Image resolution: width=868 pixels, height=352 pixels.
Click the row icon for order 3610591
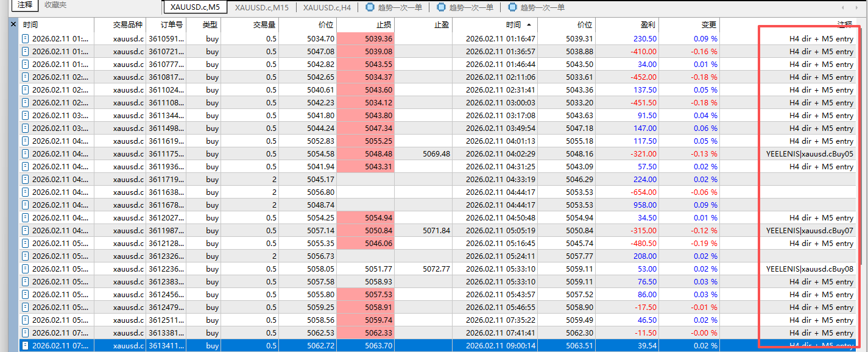pos(26,38)
